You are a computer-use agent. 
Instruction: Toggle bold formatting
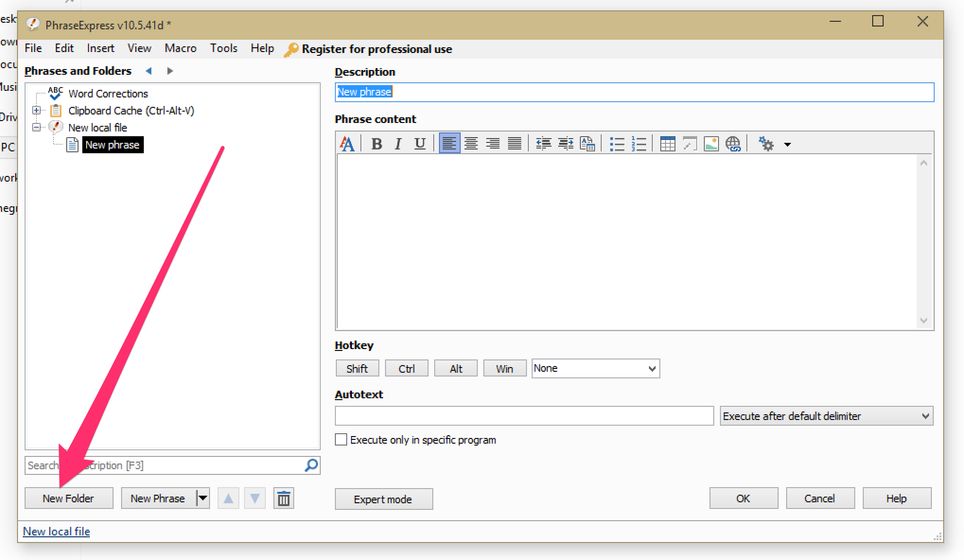(377, 144)
